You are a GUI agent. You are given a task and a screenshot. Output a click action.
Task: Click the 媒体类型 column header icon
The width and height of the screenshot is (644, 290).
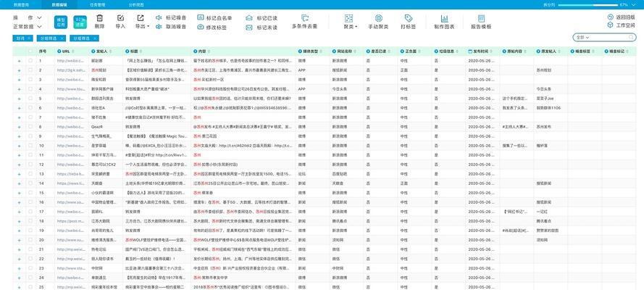coord(300,51)
